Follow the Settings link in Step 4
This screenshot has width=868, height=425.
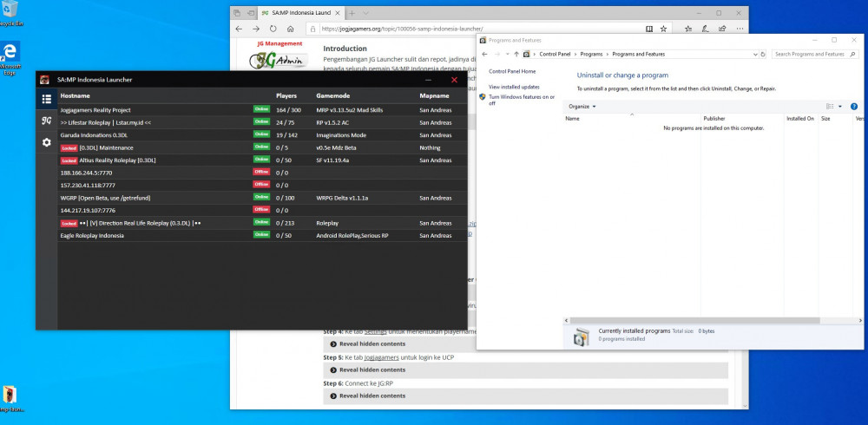(x=375, y=331)
